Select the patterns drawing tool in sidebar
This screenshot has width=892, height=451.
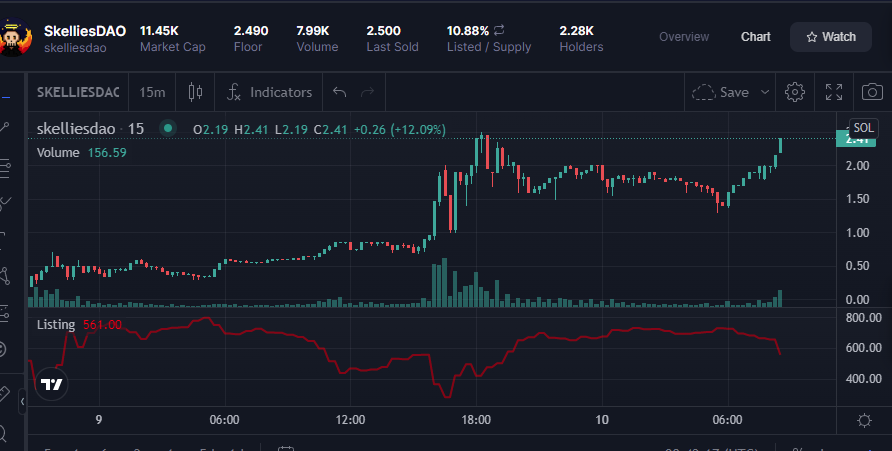click(5, 276)
